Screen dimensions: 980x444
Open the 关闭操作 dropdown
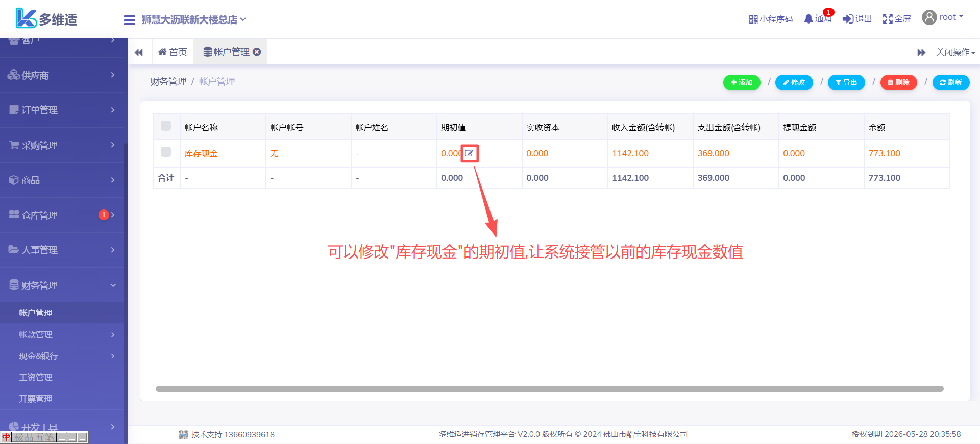955,52
